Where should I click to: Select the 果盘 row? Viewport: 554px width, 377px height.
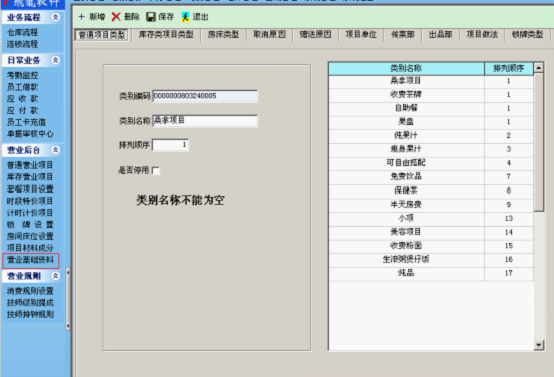coord(431,122)
